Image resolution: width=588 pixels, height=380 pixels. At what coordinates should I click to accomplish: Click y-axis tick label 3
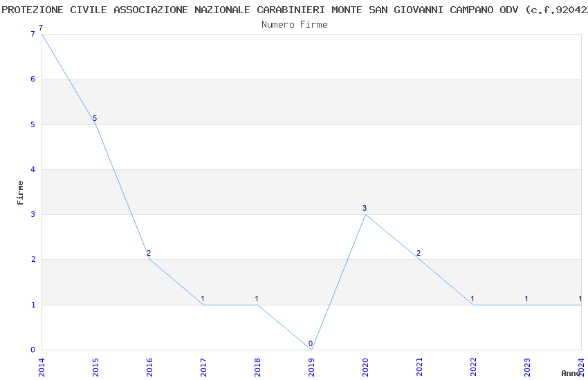coord(33,214)
